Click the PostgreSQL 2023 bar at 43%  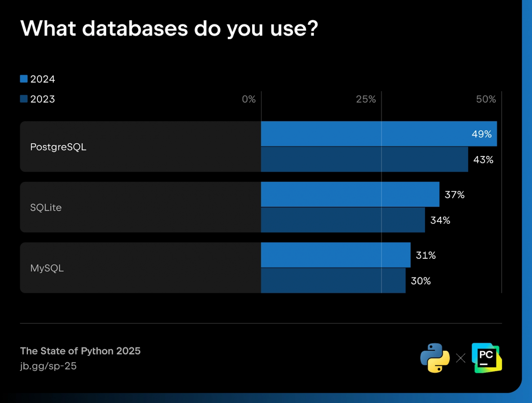pos(365,159)
